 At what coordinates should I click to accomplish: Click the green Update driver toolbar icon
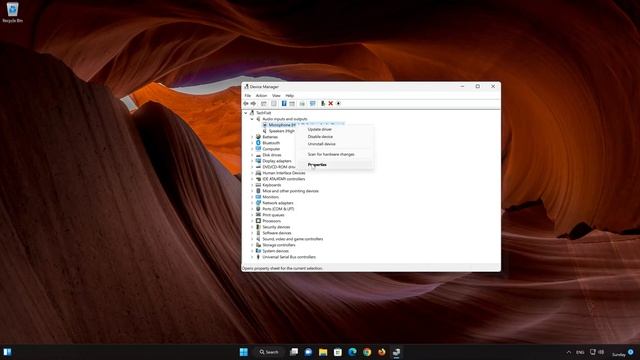click(x=323, y=104)
